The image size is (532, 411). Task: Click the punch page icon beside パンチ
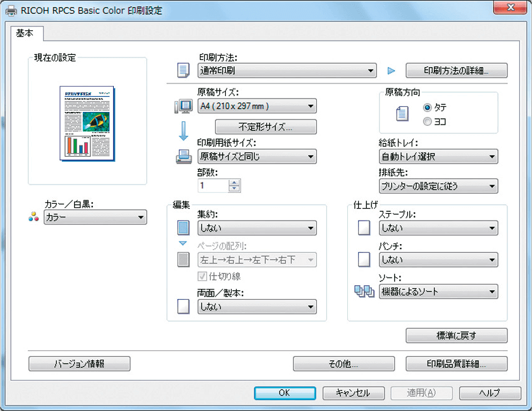coord(364,259)
